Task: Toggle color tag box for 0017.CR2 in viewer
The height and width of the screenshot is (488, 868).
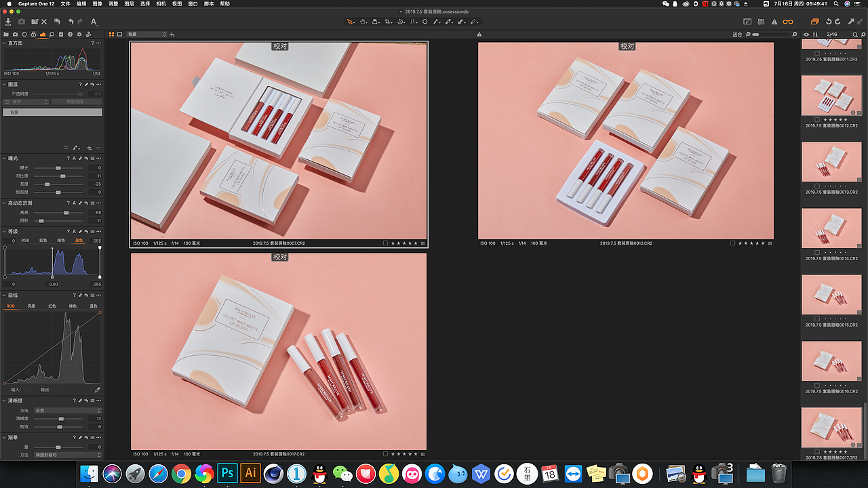Action: [385, 453]
